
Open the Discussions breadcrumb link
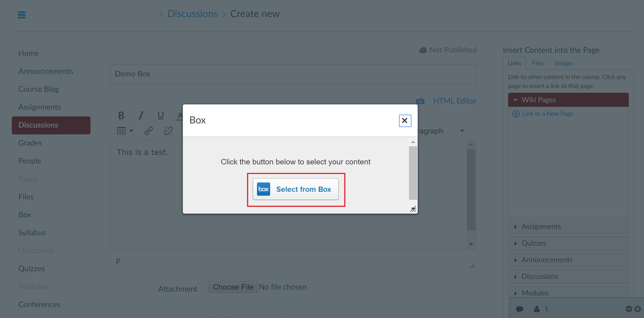[x=192, y=14]
